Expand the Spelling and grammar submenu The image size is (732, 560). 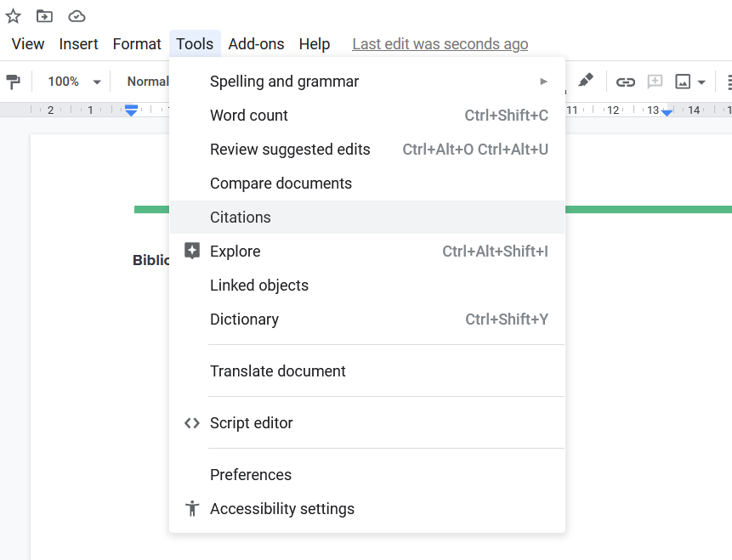543,81
